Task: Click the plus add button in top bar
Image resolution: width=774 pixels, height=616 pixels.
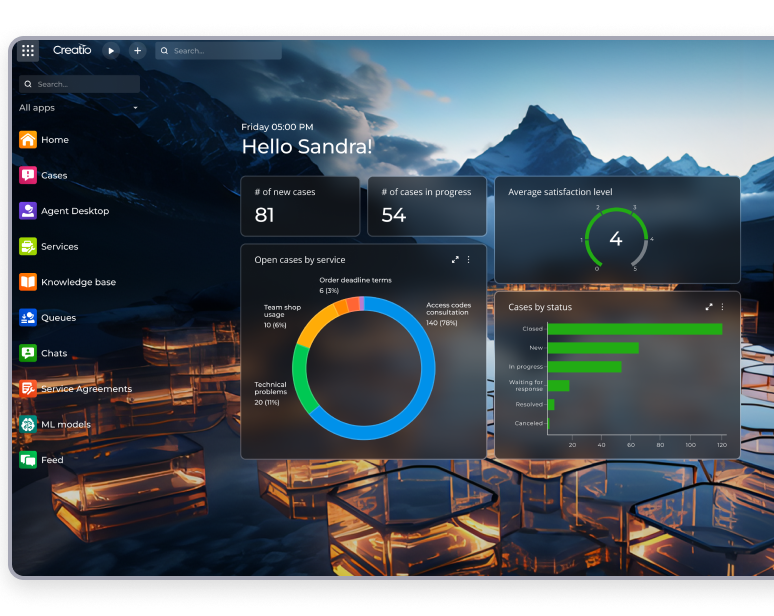Action: [137, 51]
